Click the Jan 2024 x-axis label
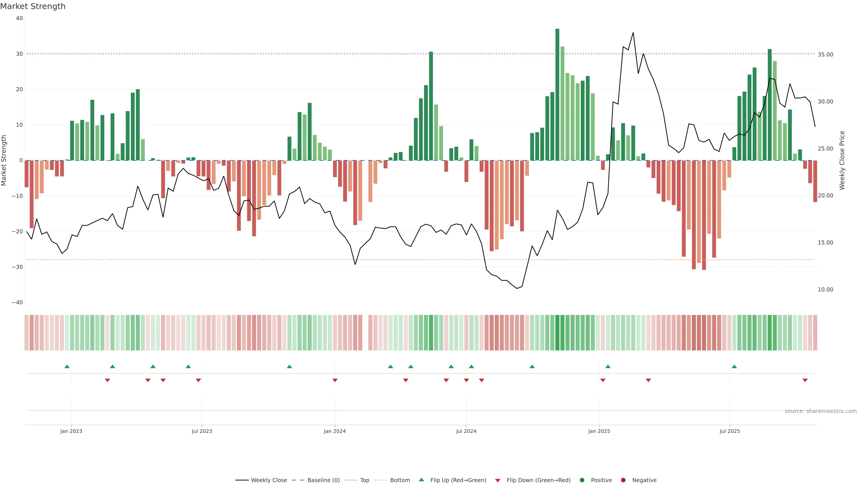This screenshot has height=488, width=868. (335, 431)
